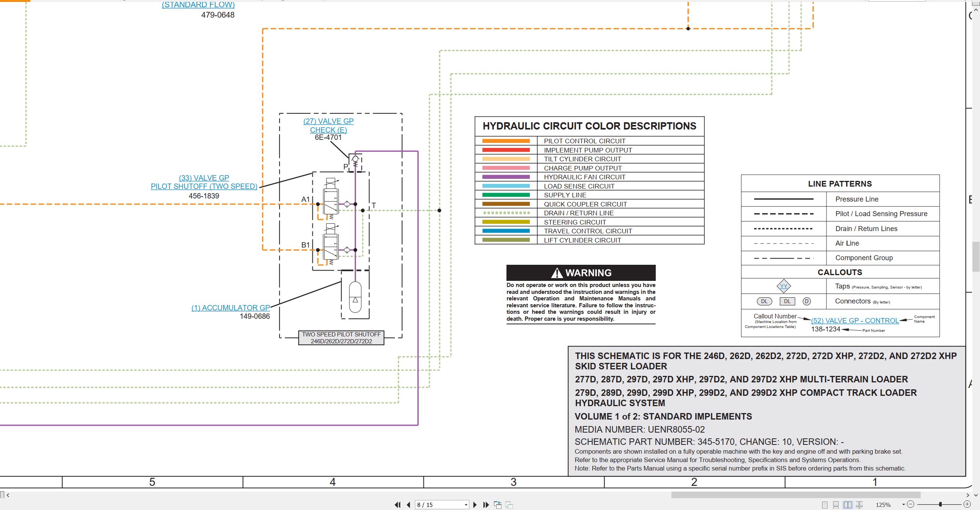Click the zoom out minus button
The width and height of the screenshot is (980, 510).
pos(911,504)
